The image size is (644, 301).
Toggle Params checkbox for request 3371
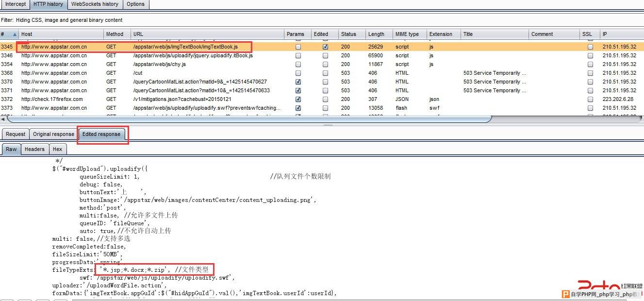298,91
